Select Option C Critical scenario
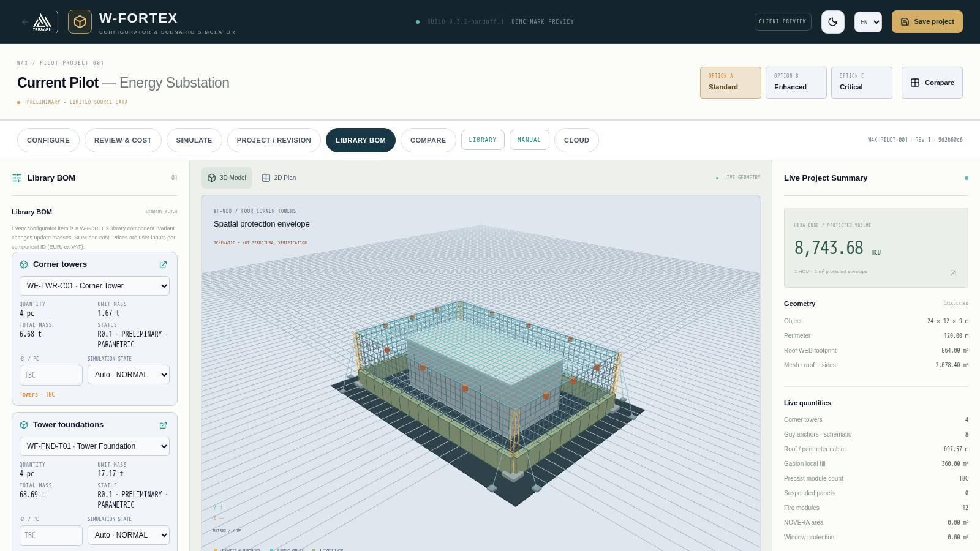 [x=862, y=83]
